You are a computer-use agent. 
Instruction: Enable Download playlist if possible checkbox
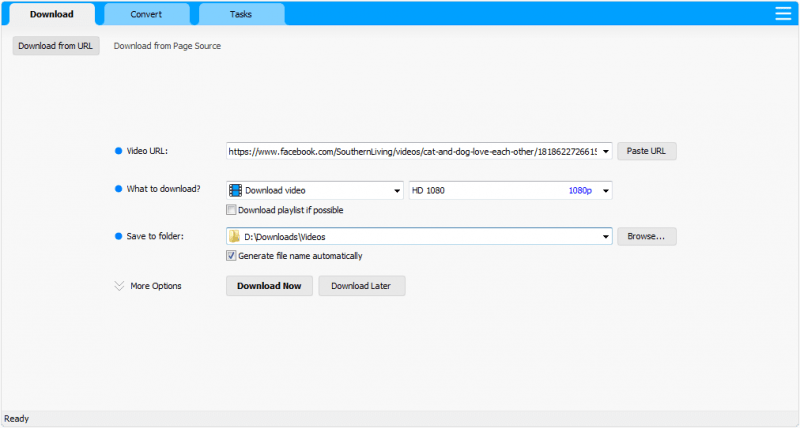click(232, 210)
